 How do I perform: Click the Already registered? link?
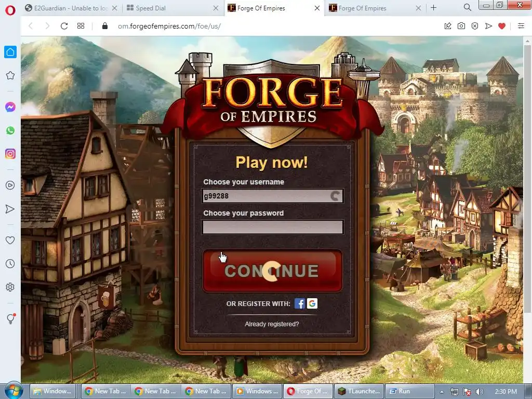272,324
